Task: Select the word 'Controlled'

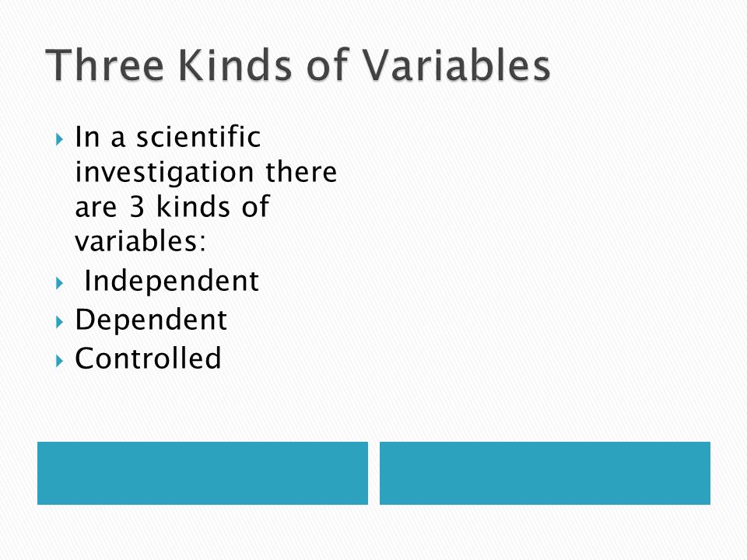Action: pos(148,358)
